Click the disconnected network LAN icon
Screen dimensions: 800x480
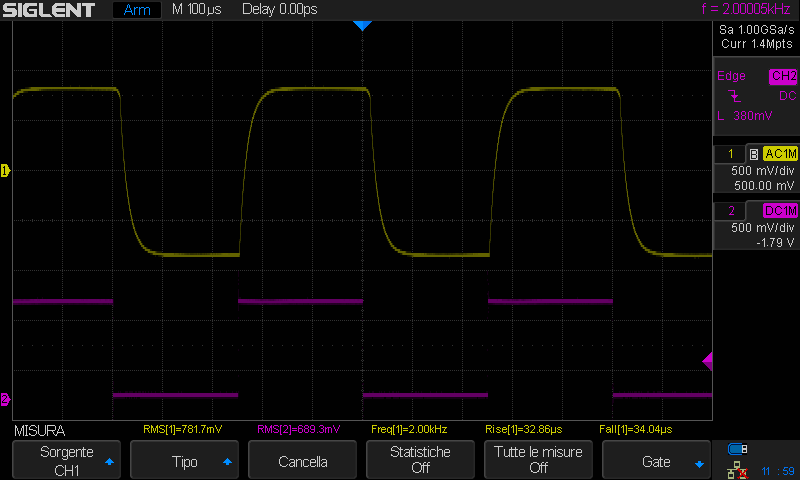(x=737, y=470)
